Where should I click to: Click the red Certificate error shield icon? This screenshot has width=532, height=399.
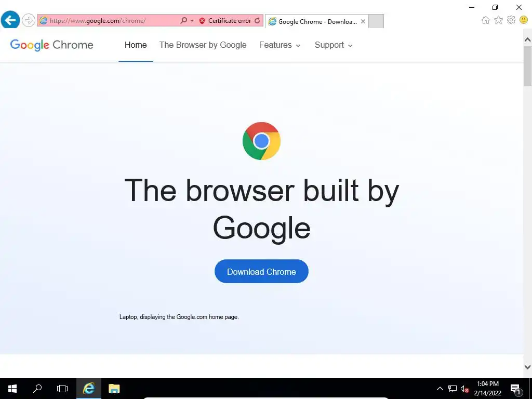pyautogui.click(x=202, y=21)
